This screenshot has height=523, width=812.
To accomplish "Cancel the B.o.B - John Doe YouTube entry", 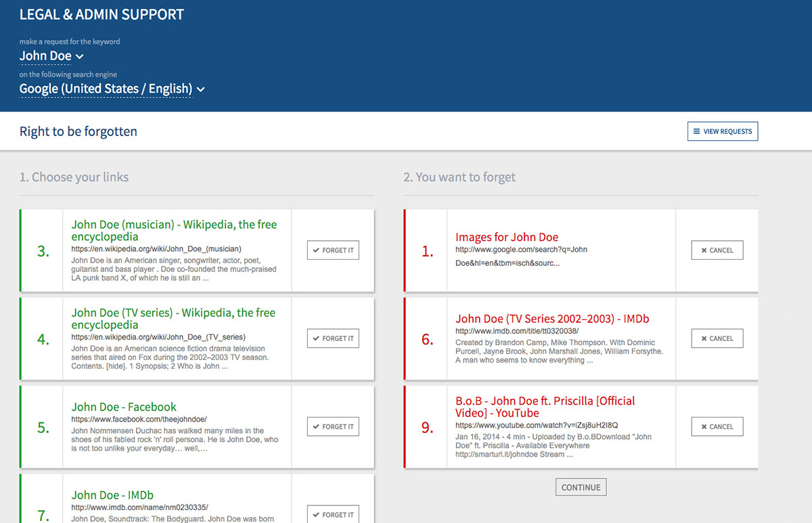I will pos(717,427).
